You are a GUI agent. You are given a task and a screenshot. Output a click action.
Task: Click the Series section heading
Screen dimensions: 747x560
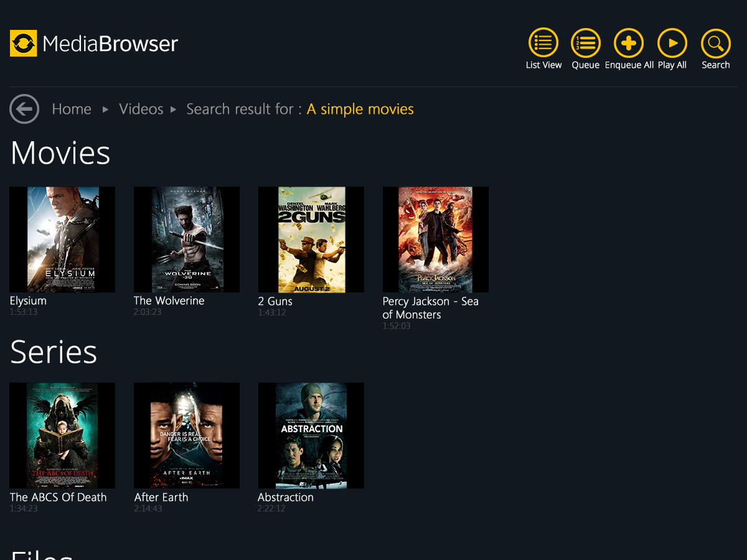(x=54, y=352)
